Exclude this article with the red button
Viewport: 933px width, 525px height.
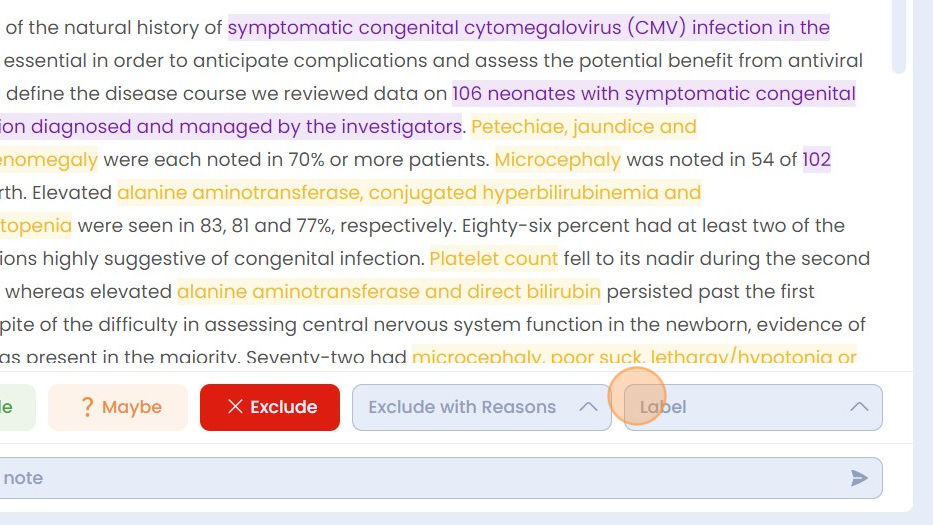(270, 407)
